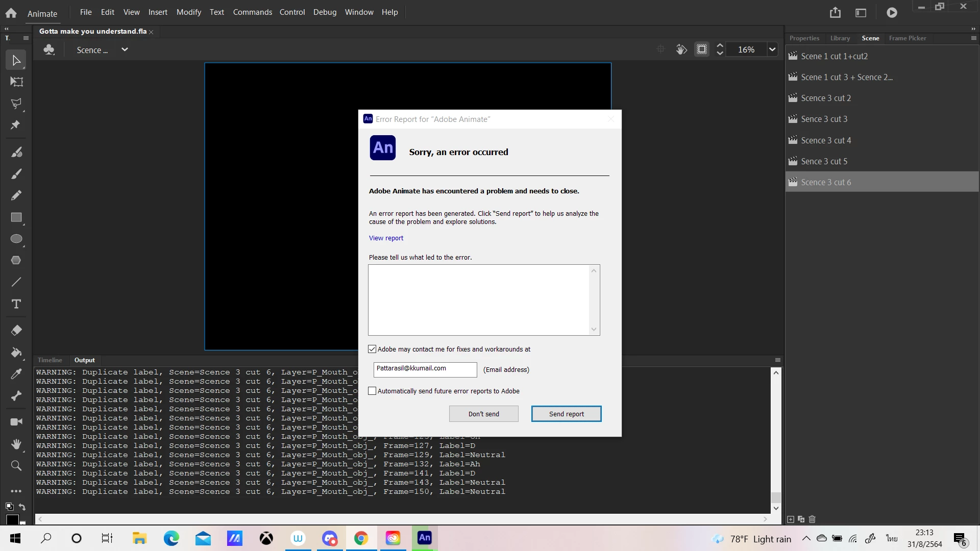Select the Text tool
The height and width of the screenshot is (551, 980).
tap(16, 304)
